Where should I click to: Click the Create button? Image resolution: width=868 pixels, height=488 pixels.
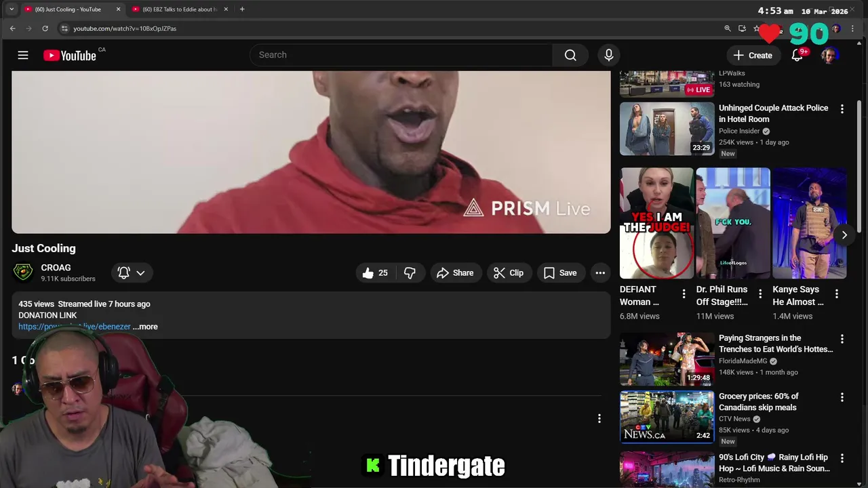click(x=753, y=55)
